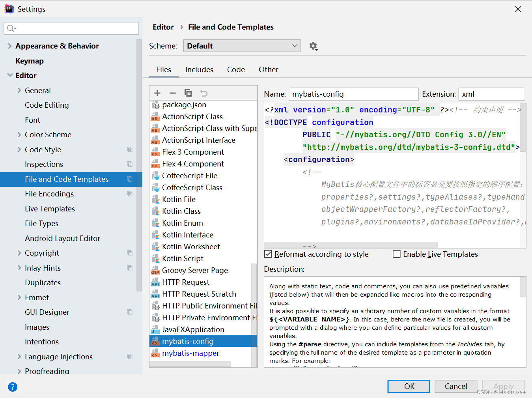
Task: Click the ActionScript Class template icon
Action: pos(155,117)
